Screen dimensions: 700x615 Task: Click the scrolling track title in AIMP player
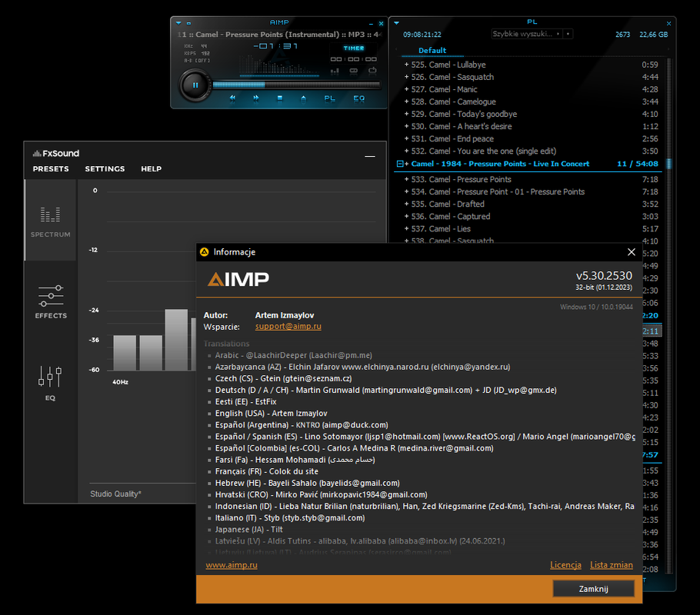click(x=279, y=35)
